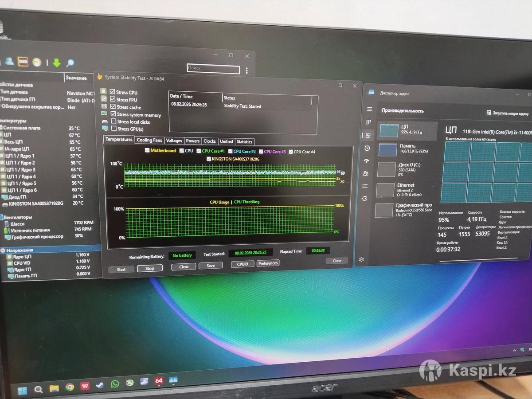Open Startup apps page in Task Manager
Image resolution: width=532 pixels, height=399 pixels.
pos(366,160)
